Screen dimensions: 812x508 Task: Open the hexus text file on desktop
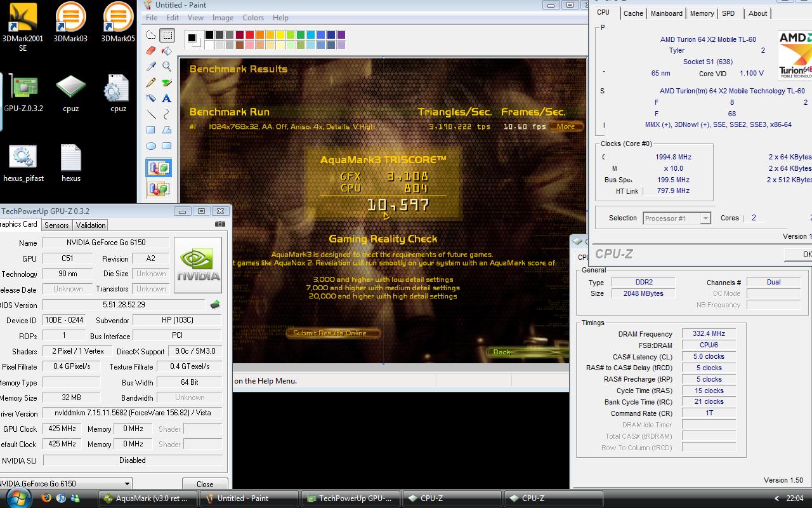(x=70, y=163)
